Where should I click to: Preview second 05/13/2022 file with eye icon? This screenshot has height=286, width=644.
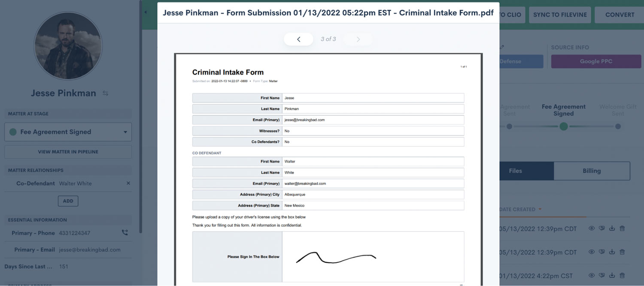(591, 252)
